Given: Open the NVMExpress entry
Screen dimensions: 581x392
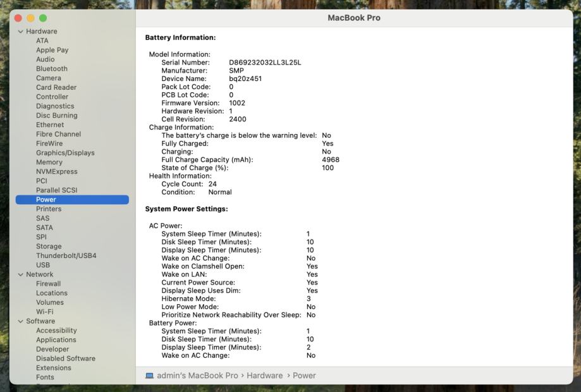Looking at the screenshot, I should [x=57, y=171].
